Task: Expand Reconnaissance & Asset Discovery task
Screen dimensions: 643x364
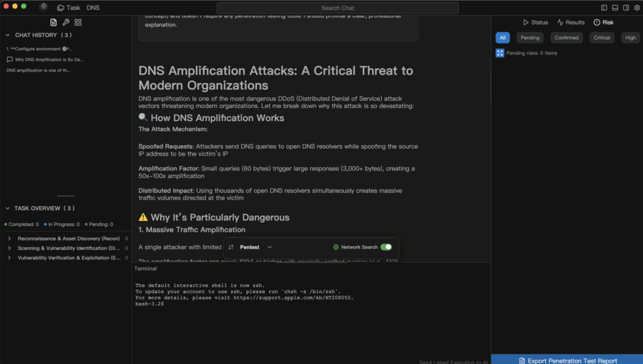Action: click(x=9, y=238)
